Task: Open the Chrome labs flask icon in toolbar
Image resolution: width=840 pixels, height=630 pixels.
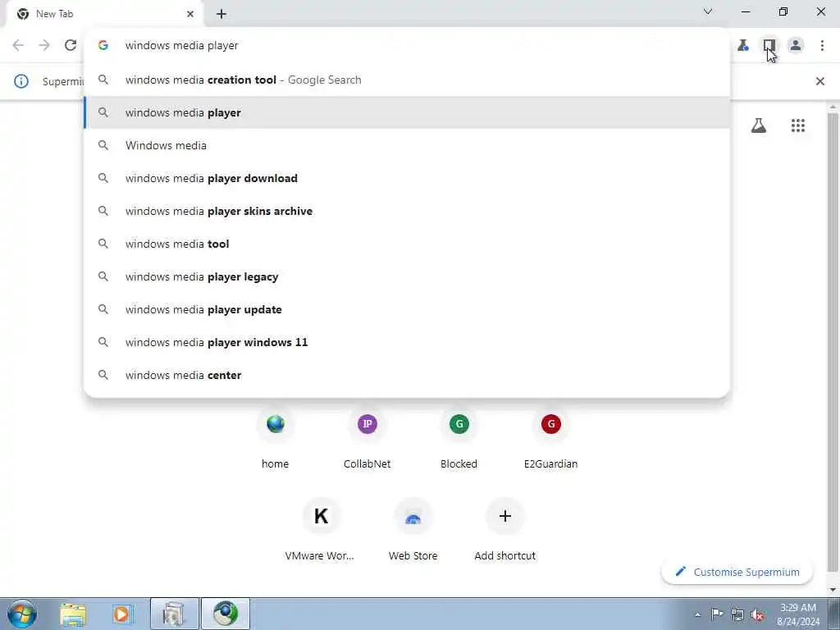Action: 743,46
